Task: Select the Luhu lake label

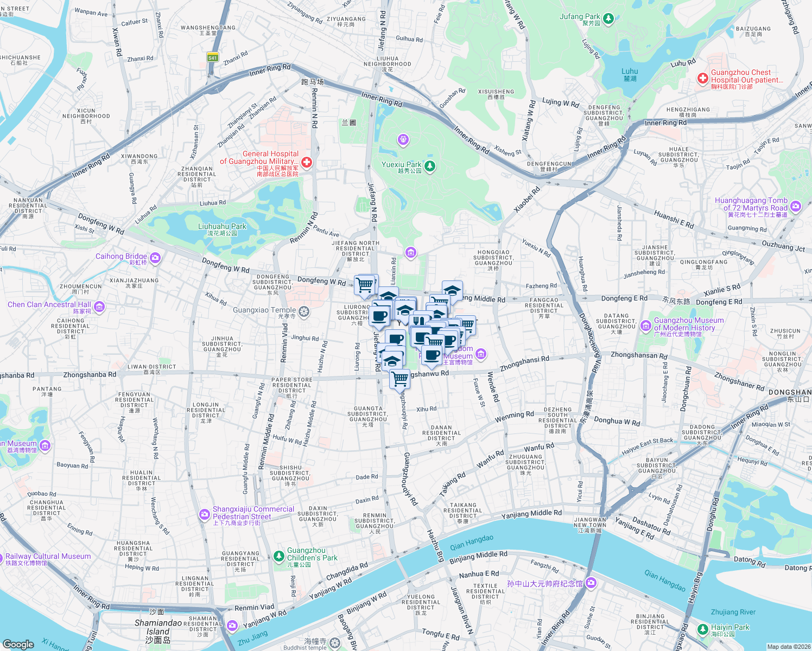Action: click(x=630, y=74)
